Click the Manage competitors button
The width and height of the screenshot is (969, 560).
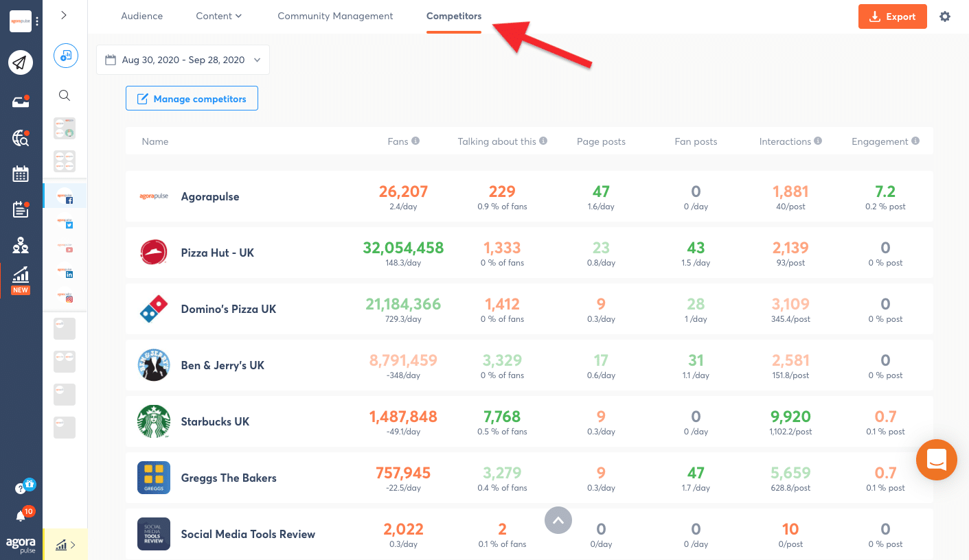192,99
